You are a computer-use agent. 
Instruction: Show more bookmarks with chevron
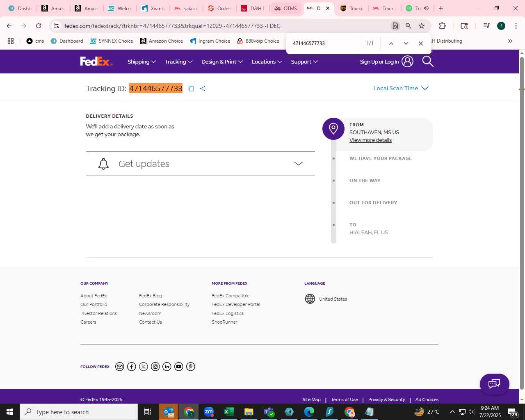(510, 41)
